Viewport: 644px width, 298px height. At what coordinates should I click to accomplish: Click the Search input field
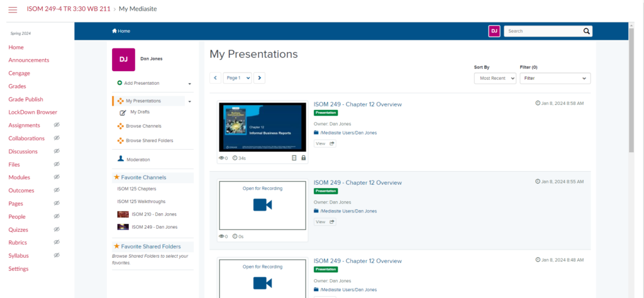(543, 31)
